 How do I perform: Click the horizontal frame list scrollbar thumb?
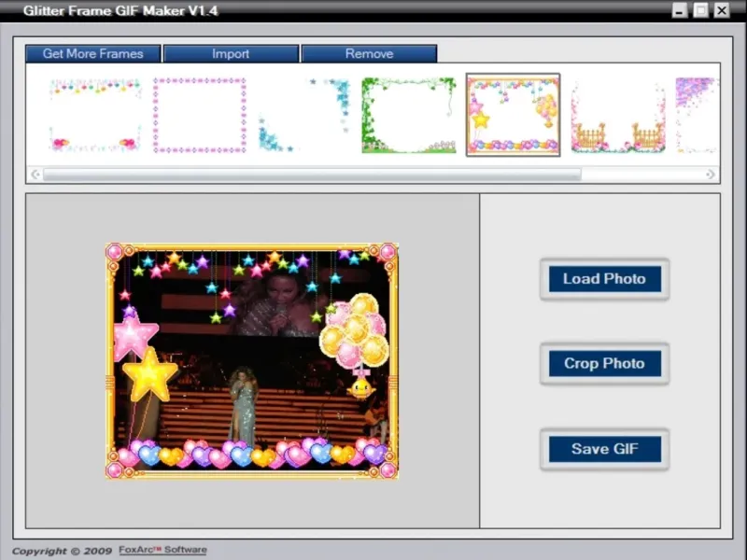click(x=312, y=175)
